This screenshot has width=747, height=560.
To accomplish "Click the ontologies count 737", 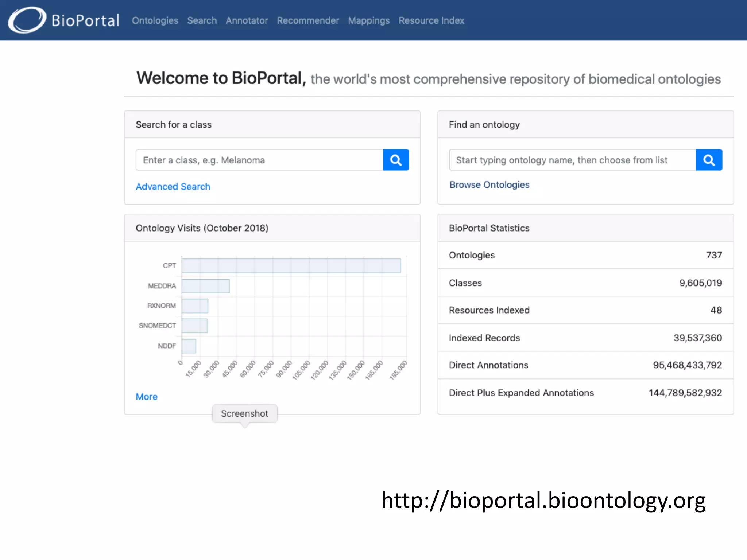I will pos(714,255).
